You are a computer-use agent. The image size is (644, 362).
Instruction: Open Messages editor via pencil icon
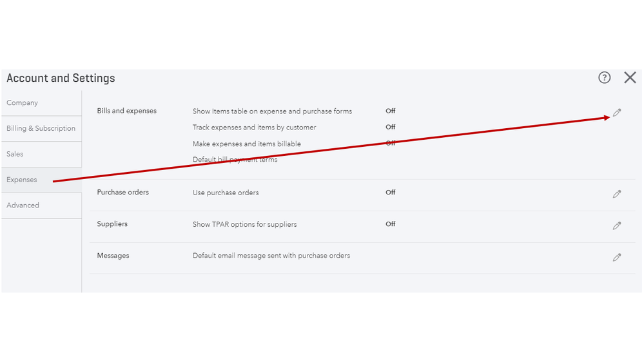click(617, 258)
